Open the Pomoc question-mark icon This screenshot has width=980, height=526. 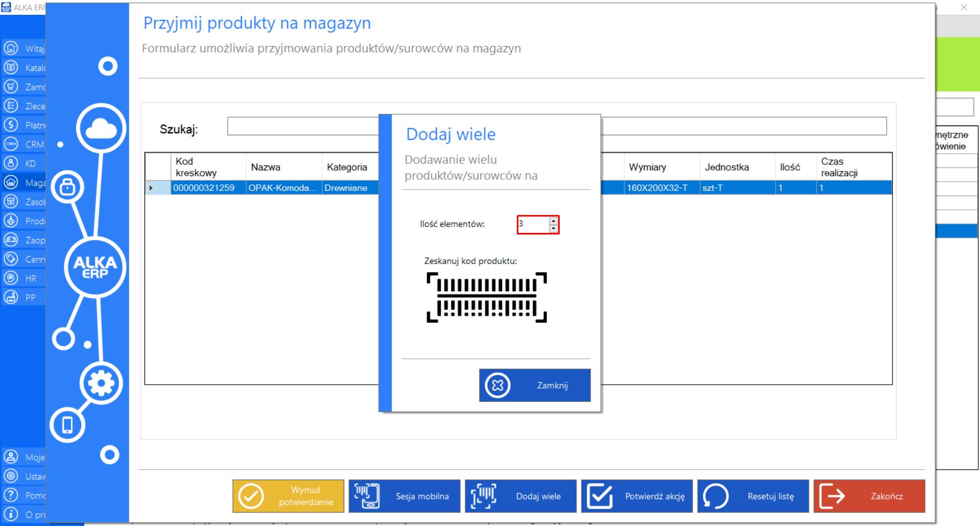11,495
